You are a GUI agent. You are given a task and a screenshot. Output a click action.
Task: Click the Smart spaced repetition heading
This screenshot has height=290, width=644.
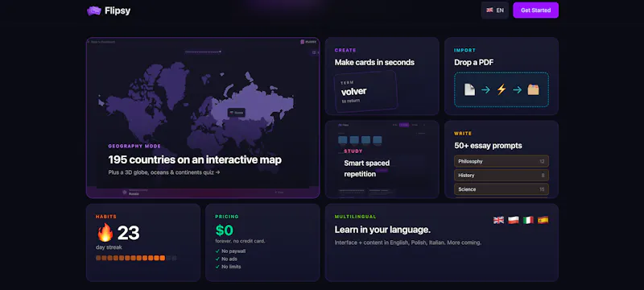[367, 168]
